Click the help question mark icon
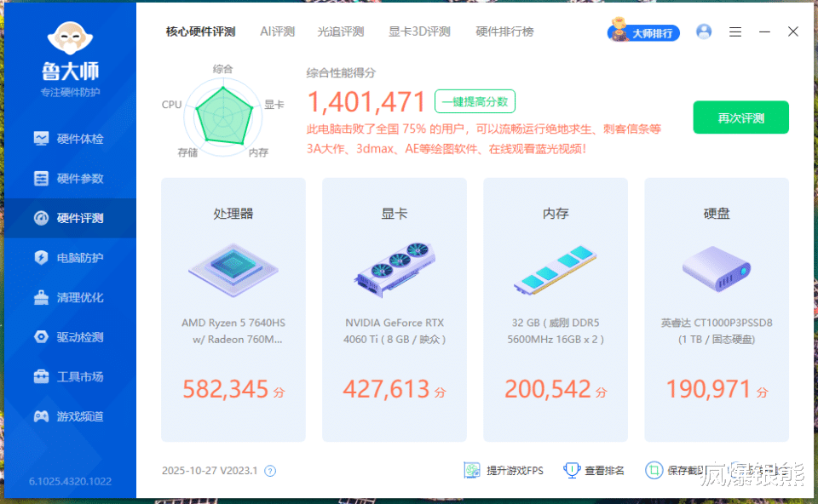 click(x=270, y=471)
